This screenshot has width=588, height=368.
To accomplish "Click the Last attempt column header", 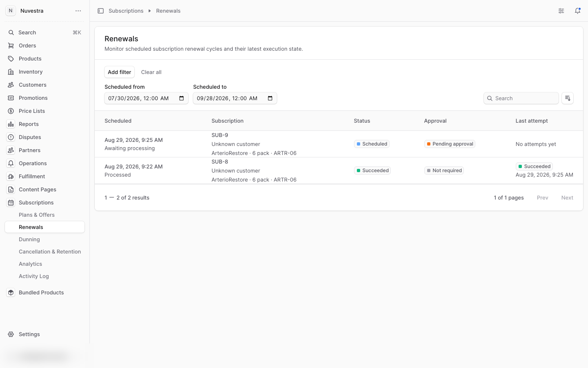I will 532,121.
